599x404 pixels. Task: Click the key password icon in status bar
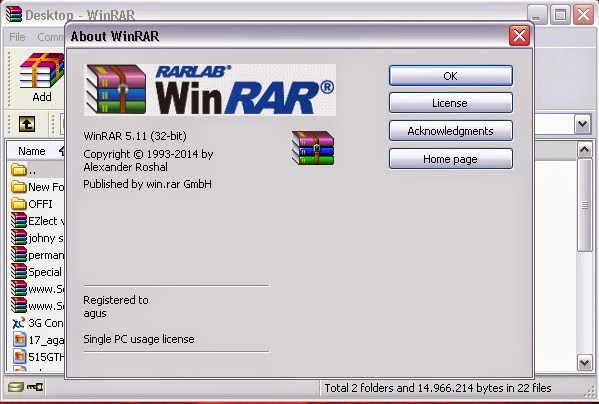point(35,388)
